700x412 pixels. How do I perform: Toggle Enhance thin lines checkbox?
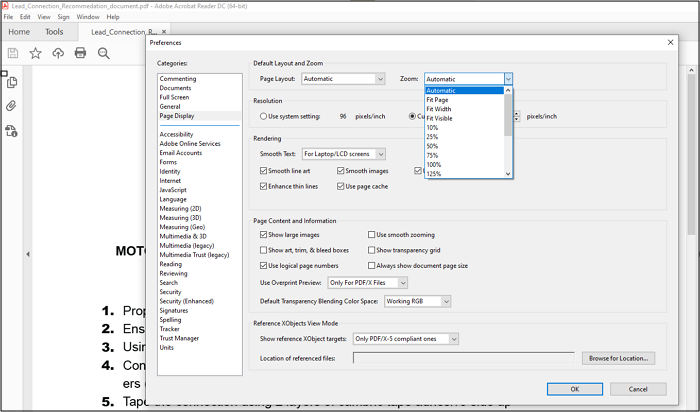pyautogui.click(x=263, y=186)
